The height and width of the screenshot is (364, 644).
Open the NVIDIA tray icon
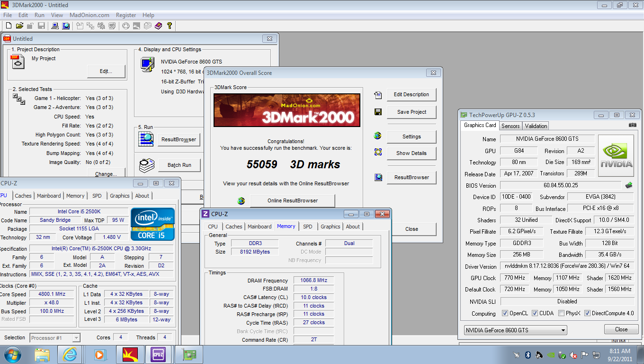point(551,355)
